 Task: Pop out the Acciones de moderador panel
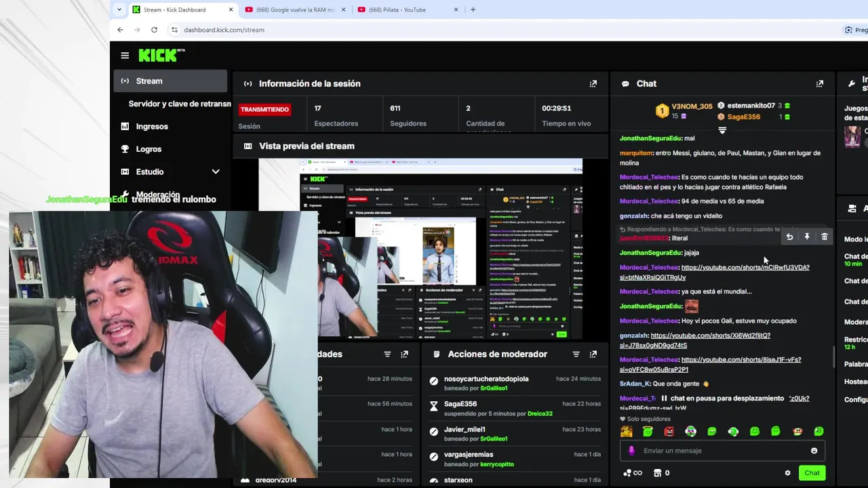593,354
